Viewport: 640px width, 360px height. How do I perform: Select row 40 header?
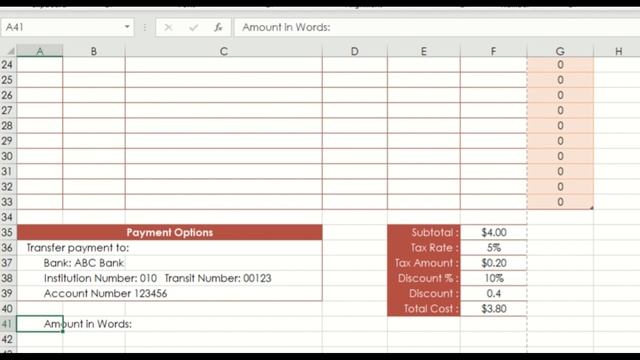(8, 309)
